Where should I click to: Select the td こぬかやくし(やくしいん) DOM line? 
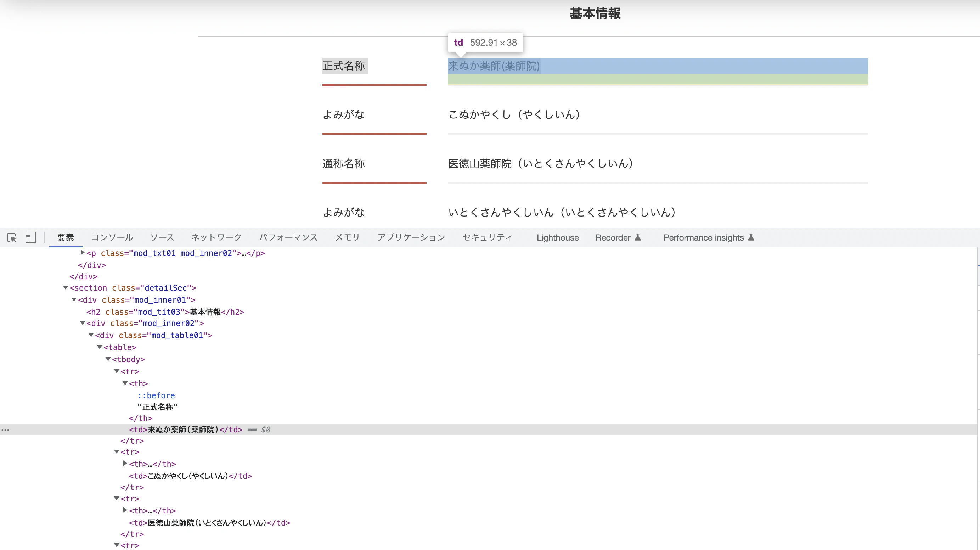click(x=190, y=476)
